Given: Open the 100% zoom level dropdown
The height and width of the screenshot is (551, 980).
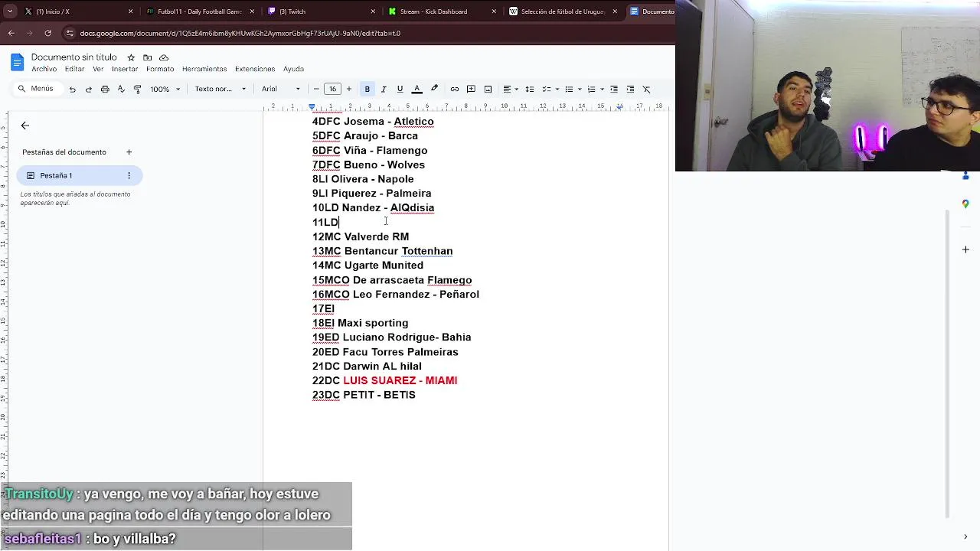Looking at the screenshot, I should [165, 90].
